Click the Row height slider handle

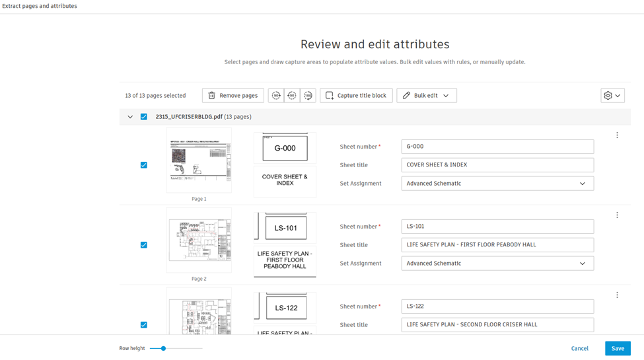point(163,348)
